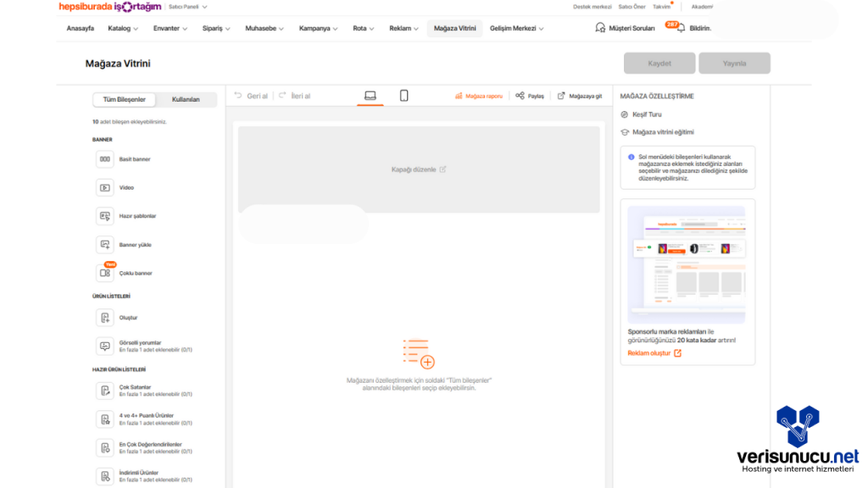Select the Çok Satanlar list icon

(104, 391)
